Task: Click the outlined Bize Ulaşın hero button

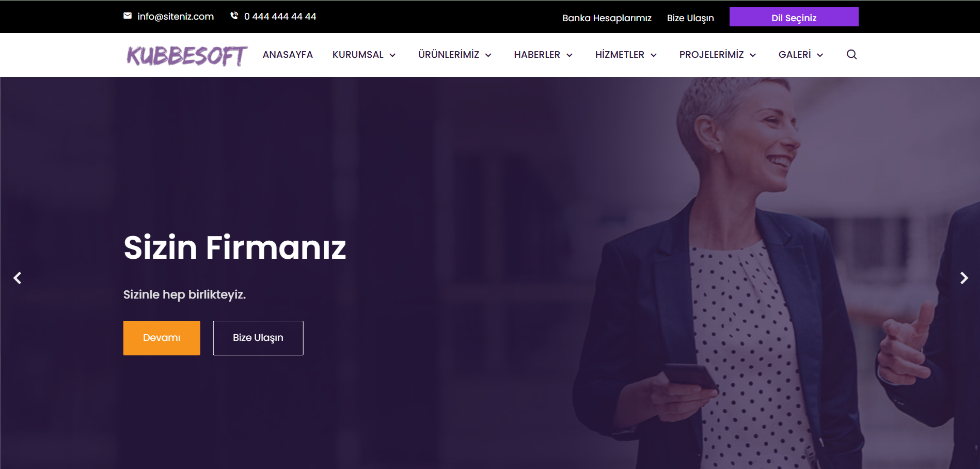Action: pyautogui.click(x=258, y=338)
